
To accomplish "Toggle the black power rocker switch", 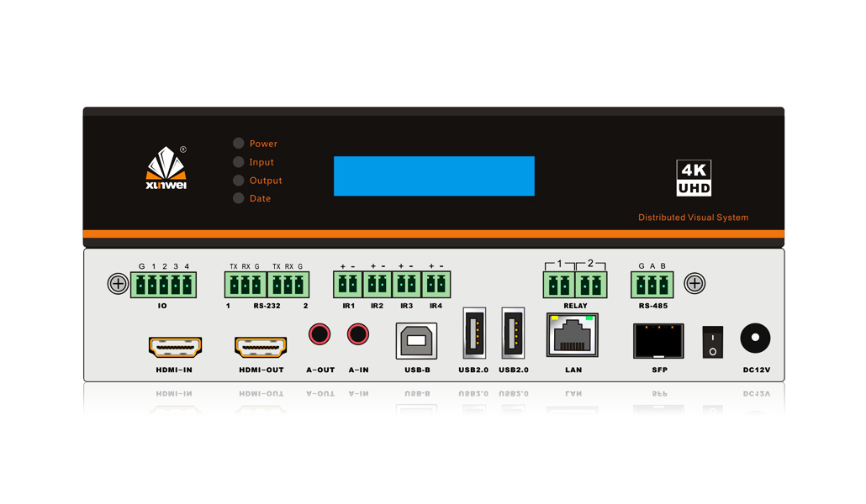I will (713, 342).
